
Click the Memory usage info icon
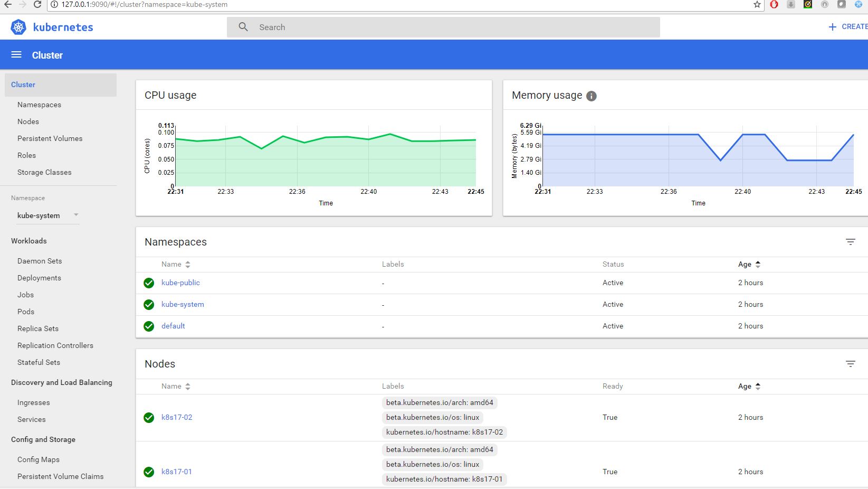592,96
